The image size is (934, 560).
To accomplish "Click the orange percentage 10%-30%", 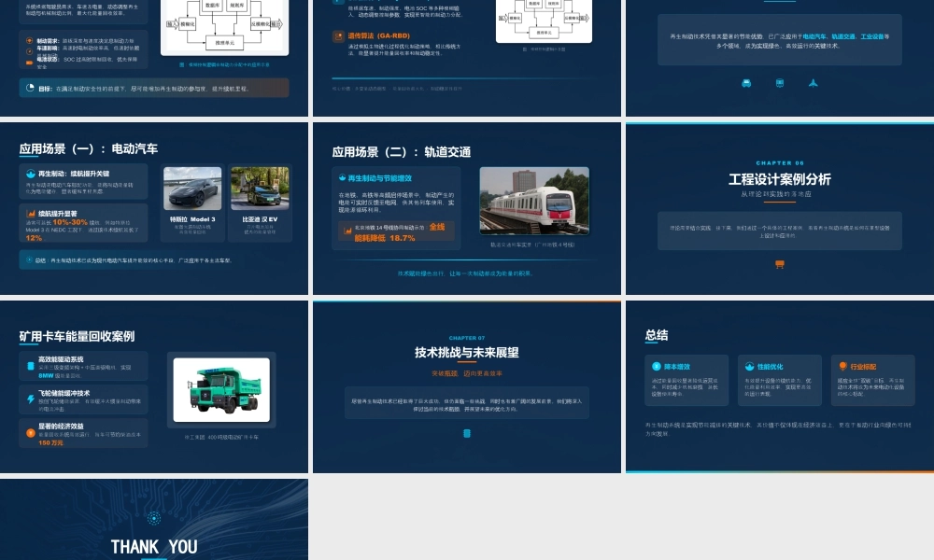I will [x=70, y=222].
